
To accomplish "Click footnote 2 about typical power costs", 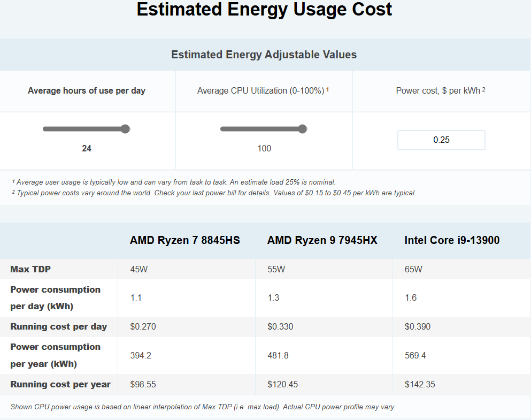I will pyautogui.click(x=214, y=193).
